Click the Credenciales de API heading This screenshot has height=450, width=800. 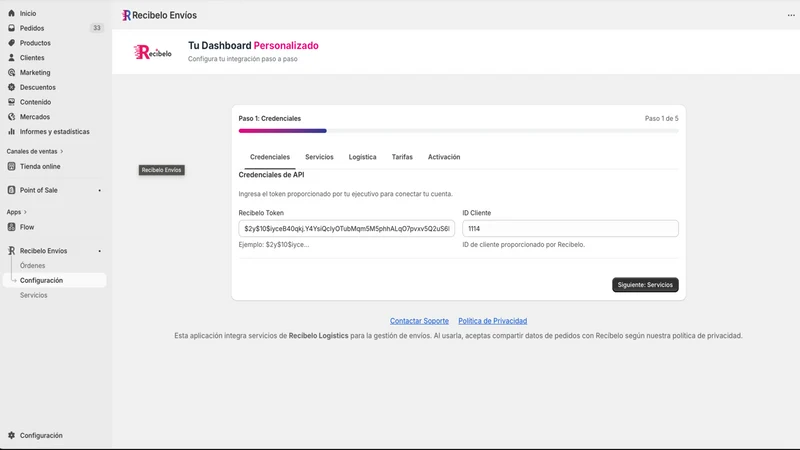point(271,174)
